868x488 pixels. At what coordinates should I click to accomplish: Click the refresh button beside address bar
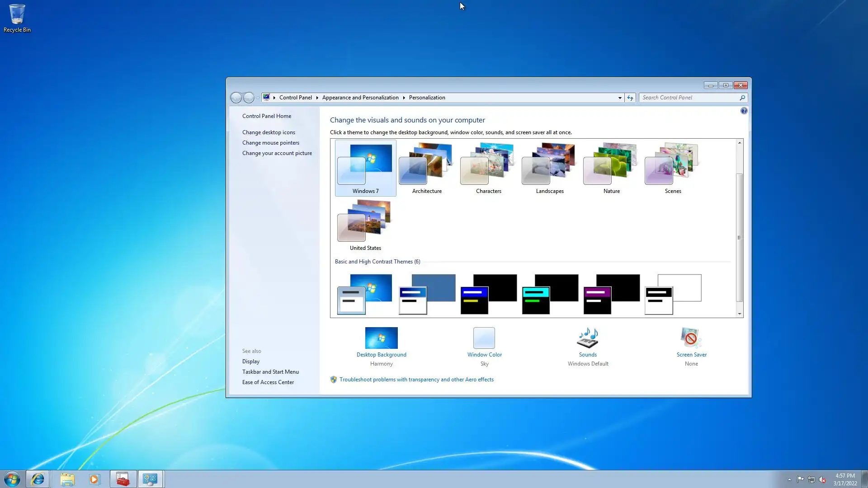tap(630, 98)
